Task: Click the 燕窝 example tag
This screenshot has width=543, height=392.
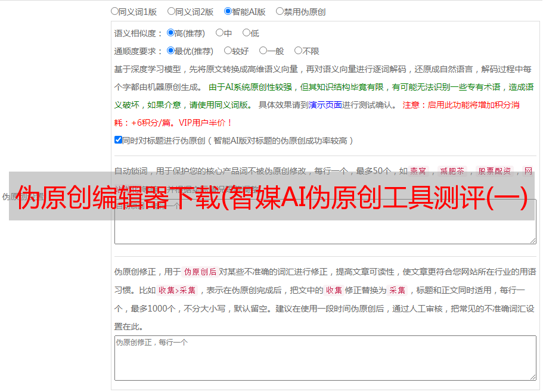Action: [x=418, y=171]
